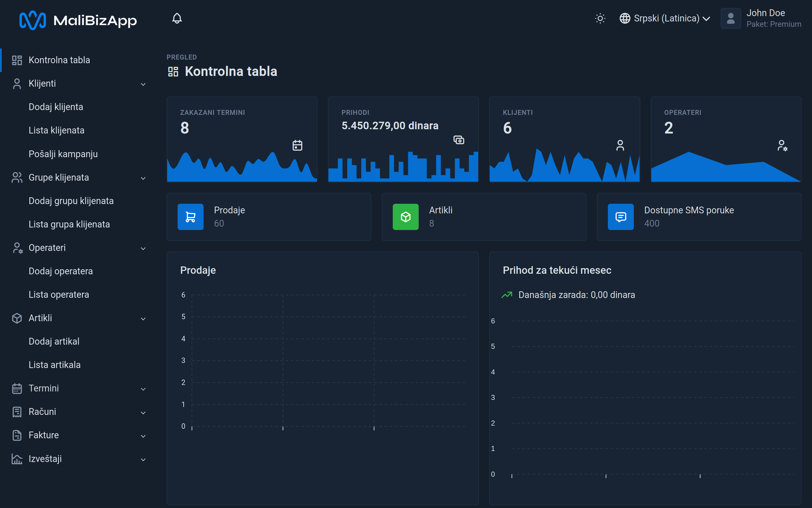
Task: Open Lista artikala
Action: point(55,365)
